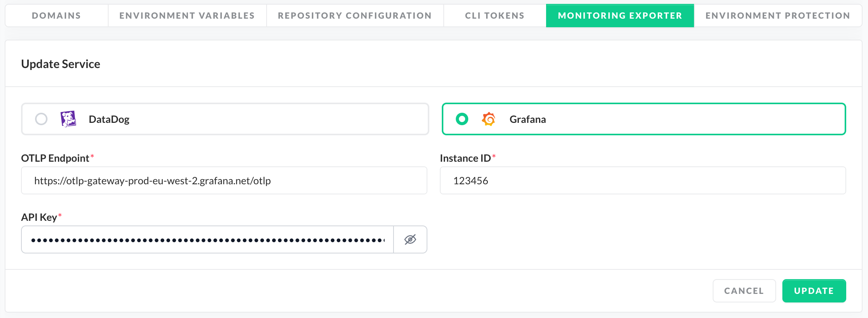Select the Grafana radio button
This screenshot has height=318, width=868.
pyautogui.click(x=462, y=119)
